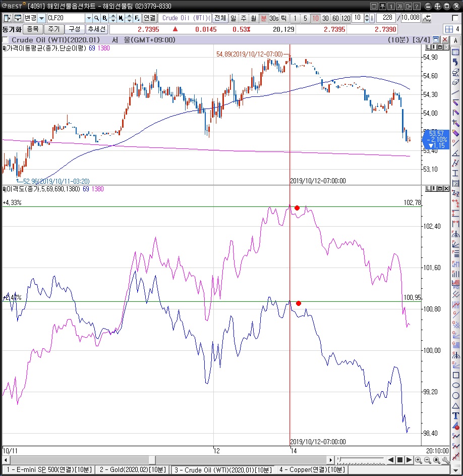Switch to the Copper(연결) tab
This screenshot has height=476, width=463.
[x=311, y=470]
